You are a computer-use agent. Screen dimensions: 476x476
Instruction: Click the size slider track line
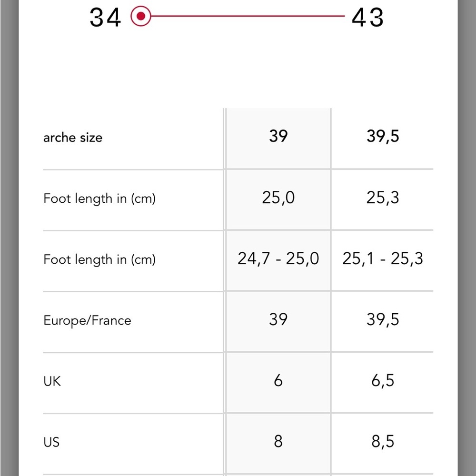[248, 17]
